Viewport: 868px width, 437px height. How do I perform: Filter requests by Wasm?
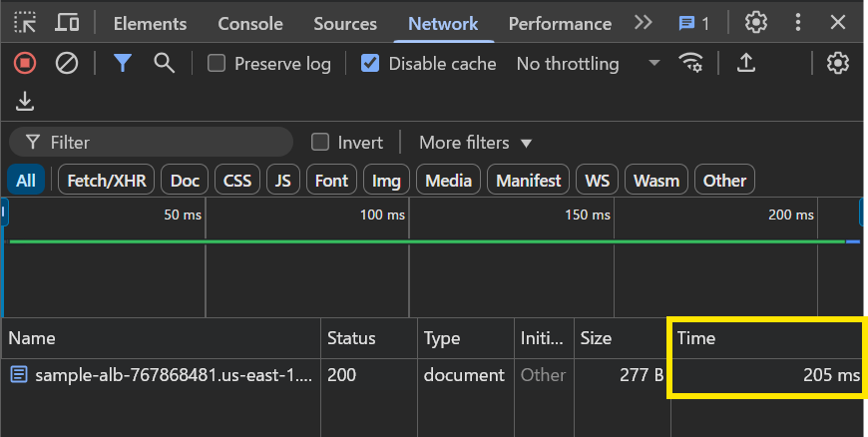pos(655,180)
